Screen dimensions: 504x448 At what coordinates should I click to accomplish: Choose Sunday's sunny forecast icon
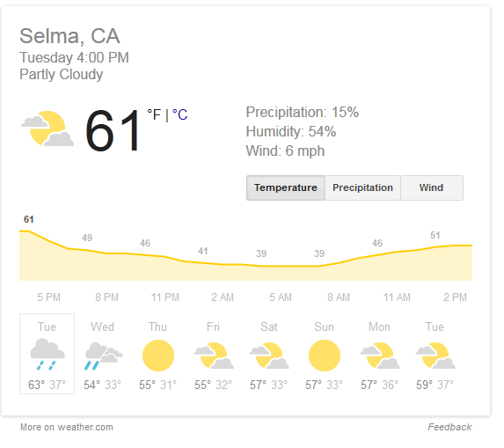[325, 356]
